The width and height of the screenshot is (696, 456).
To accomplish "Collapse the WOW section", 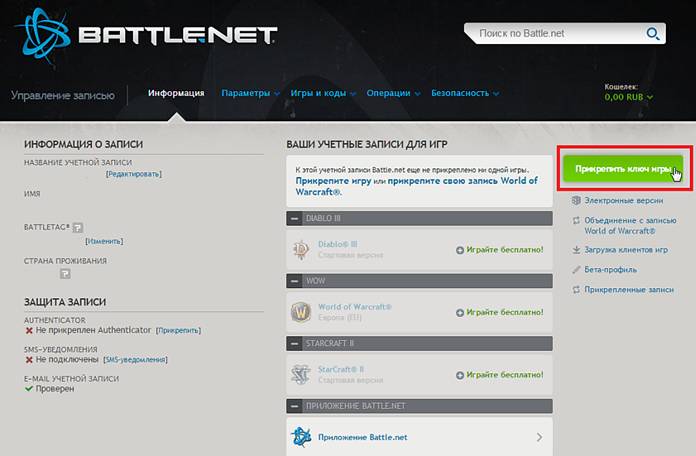I will click(294, 281).
